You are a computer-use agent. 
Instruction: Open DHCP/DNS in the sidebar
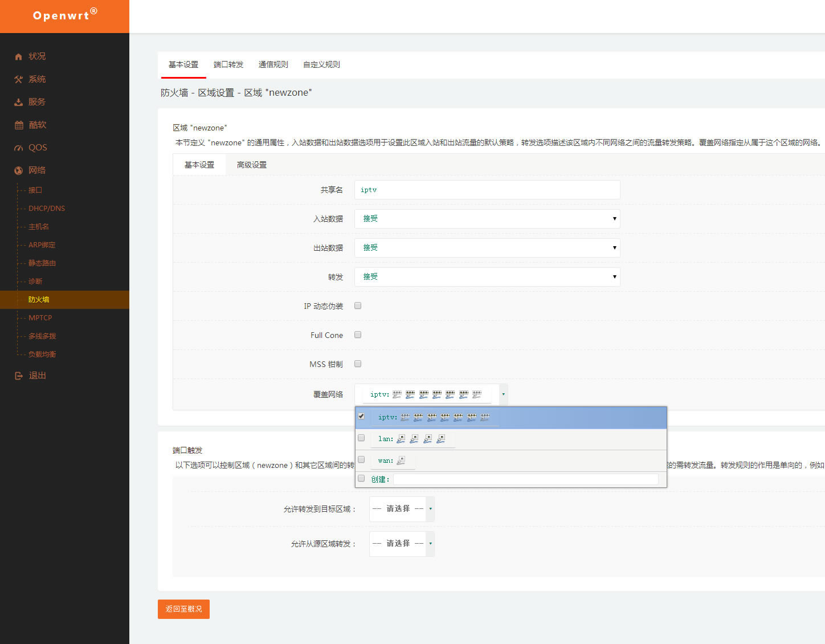point(47,209)
